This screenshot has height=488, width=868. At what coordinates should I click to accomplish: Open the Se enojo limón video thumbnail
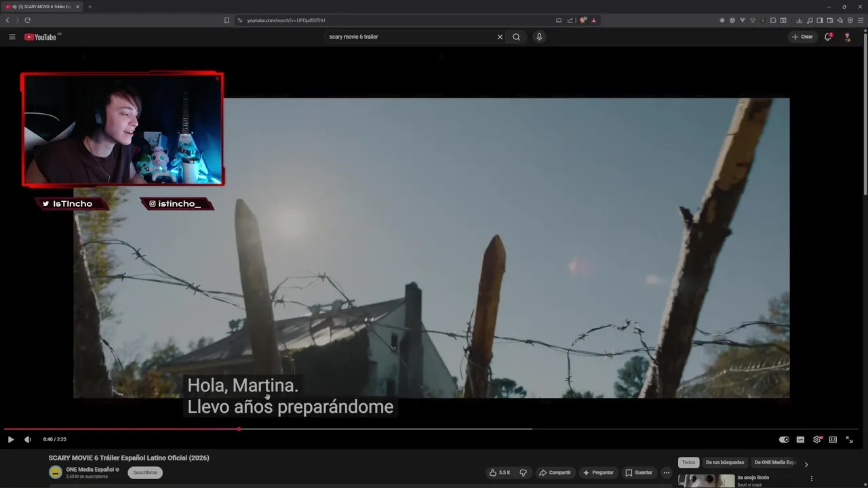click(x=706, y=481)
